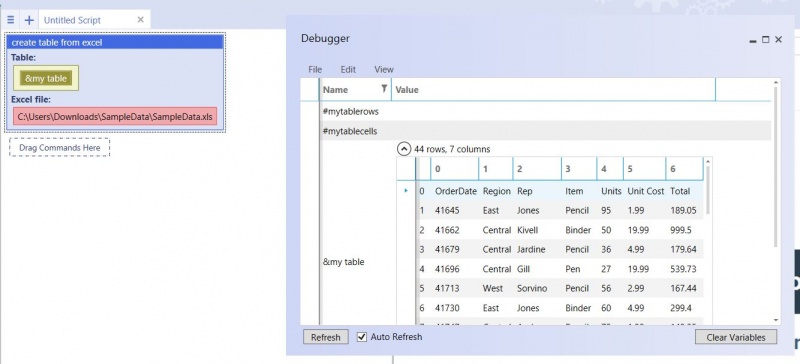Click the Name column header

click(355, 89)
